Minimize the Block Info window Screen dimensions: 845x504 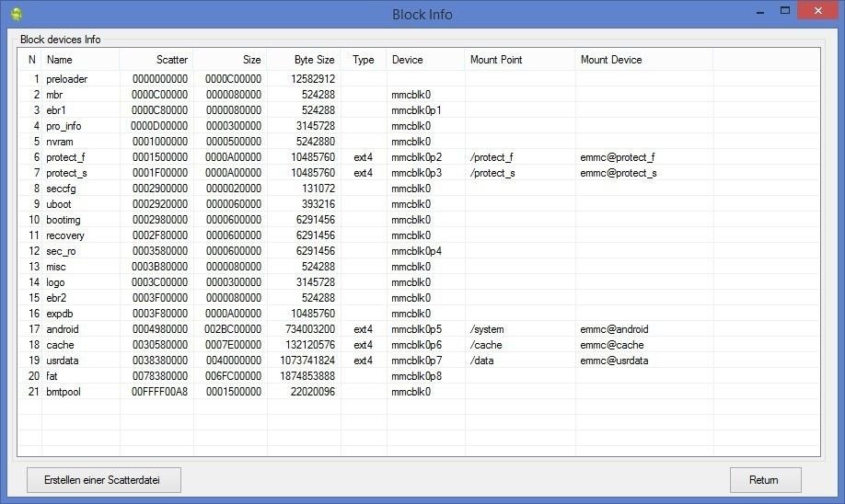tap(760, 12)
